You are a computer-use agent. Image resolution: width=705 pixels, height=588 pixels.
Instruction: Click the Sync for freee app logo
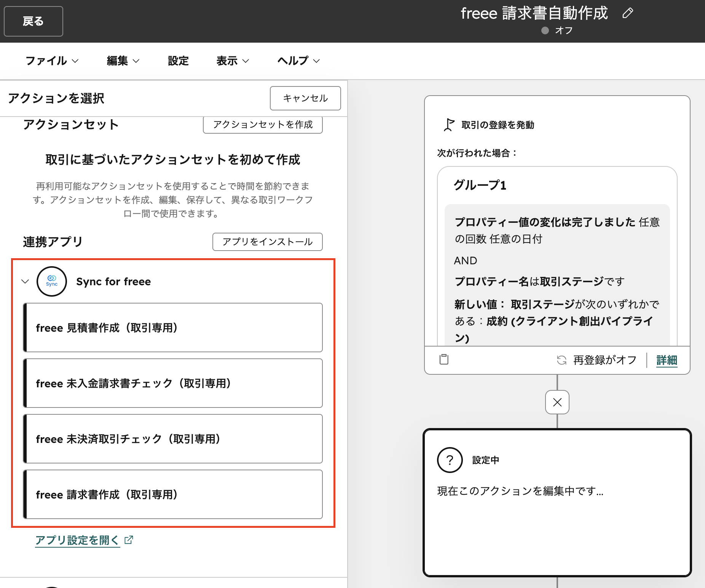pyautogui.click(x=52, y=281)
